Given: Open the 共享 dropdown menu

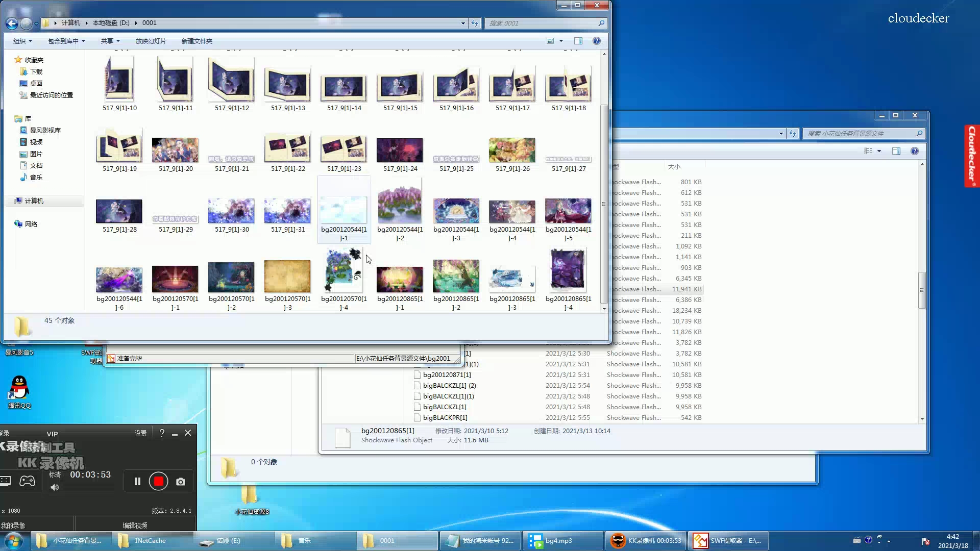Looking at the screenshot, I should tap(110, 41).
